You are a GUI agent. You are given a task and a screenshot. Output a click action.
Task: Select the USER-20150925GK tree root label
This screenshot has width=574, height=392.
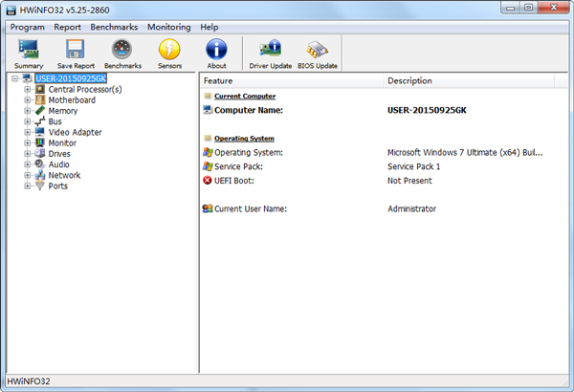71,78
